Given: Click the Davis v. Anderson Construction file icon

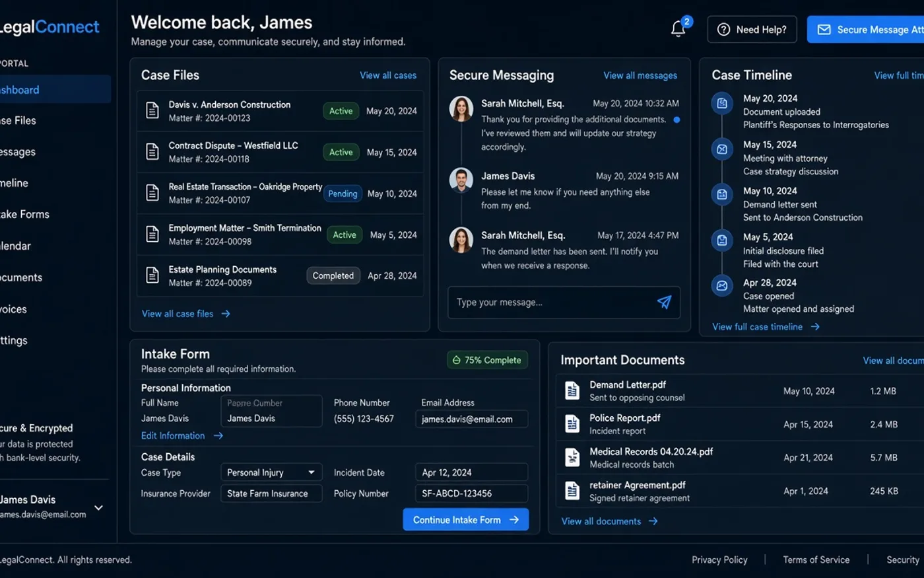Looking at the screenshot, I should (x=152, y=111).
